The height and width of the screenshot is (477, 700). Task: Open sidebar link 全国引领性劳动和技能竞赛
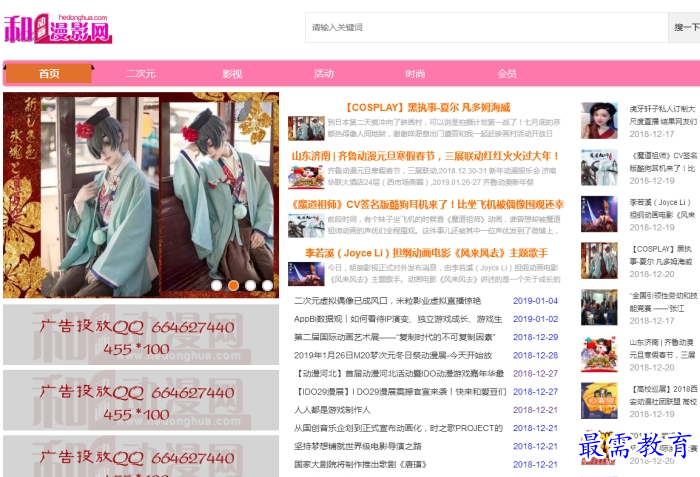coord(663,301)
